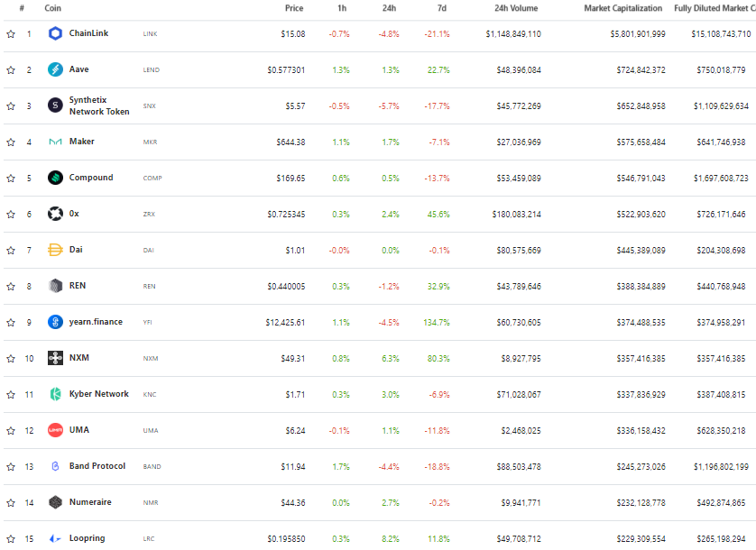Click the Numeraire coin logo icon
Screen dimensions: 756x550
click(55, 502)
